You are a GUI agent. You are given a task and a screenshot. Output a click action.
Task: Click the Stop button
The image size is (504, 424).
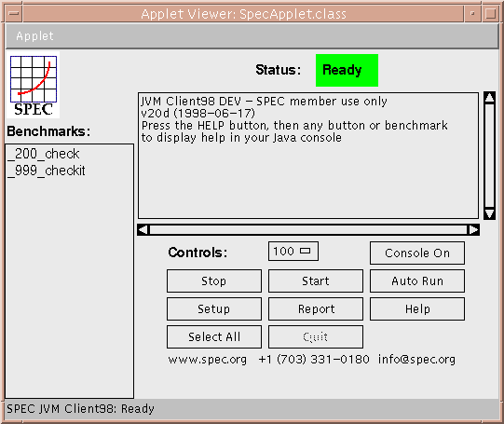click(x=214, y=280)
